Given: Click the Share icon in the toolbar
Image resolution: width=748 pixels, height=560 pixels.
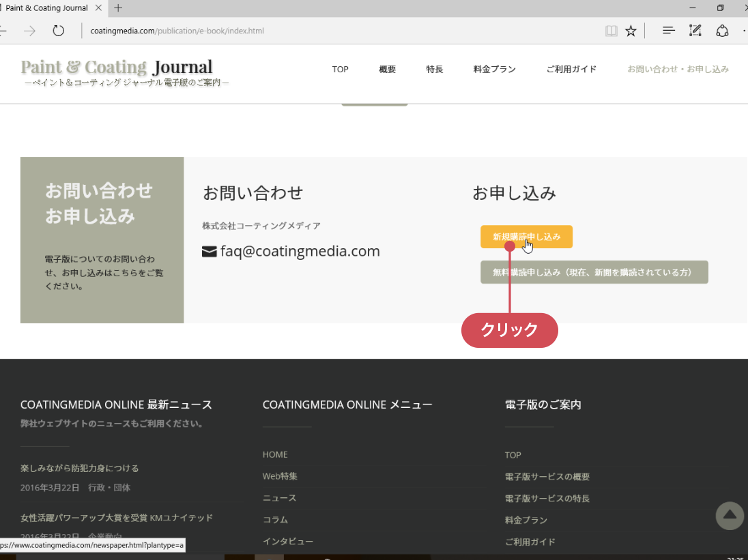Looking at the screenshot, I should click(x=721, y=31).
